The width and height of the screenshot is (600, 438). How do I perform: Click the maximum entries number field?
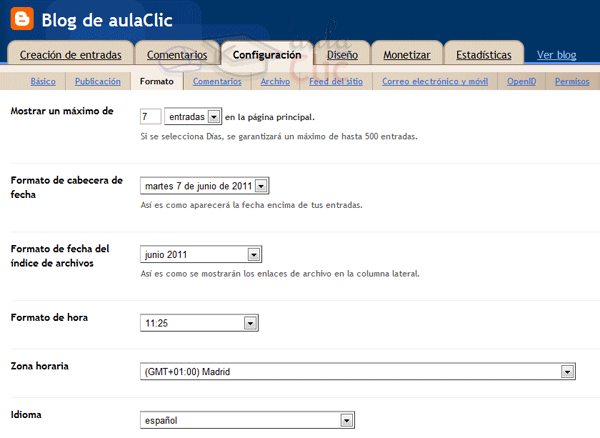click(151, 117)
